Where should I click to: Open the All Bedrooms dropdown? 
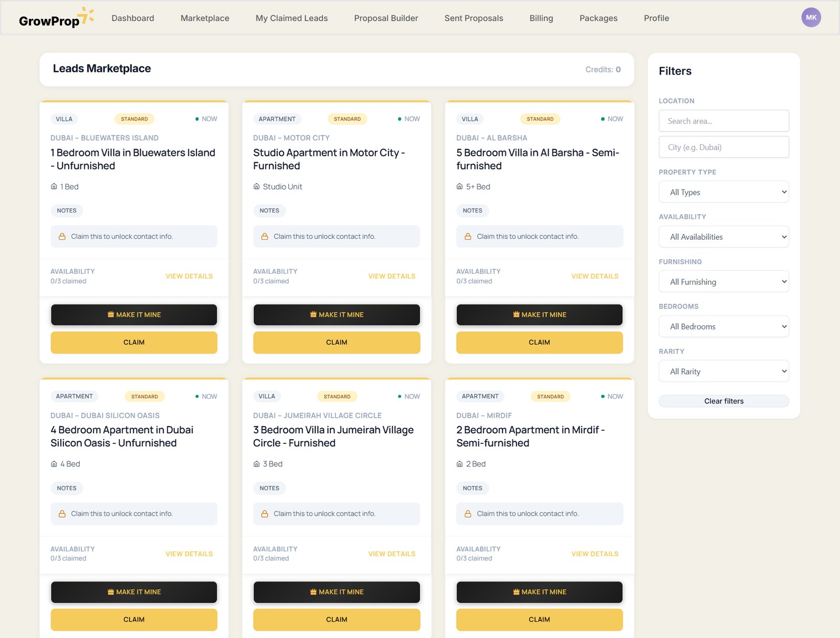pyautogui.click(x=723, y=326)
